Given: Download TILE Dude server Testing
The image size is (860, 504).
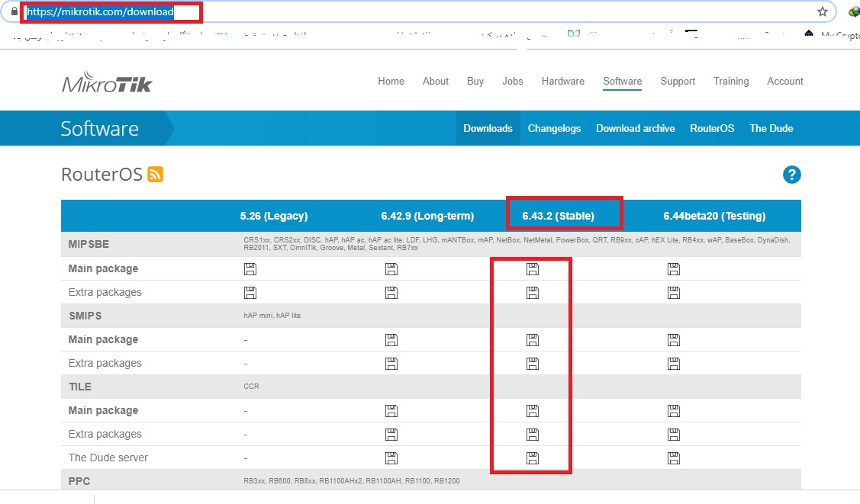Looking at the screenshot, I should click(674, 458).
